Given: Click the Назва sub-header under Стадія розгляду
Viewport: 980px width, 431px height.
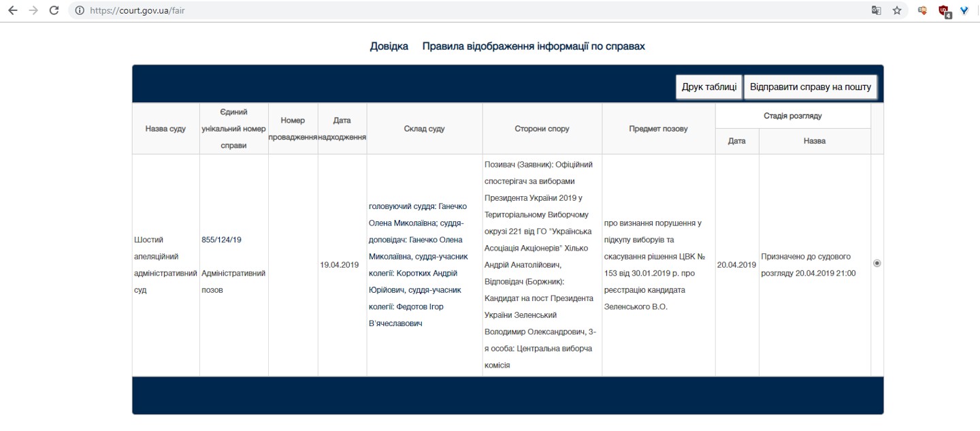Looking at the screenshot, I should [815, 141].
